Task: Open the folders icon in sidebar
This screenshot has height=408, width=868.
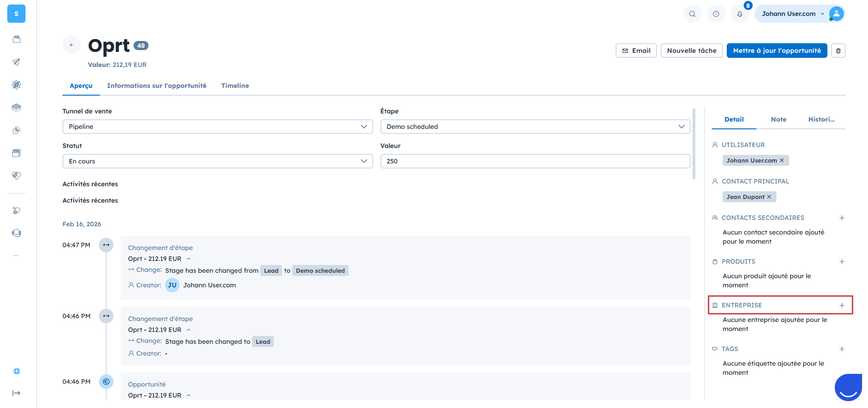Action: [x=16, y=39]
